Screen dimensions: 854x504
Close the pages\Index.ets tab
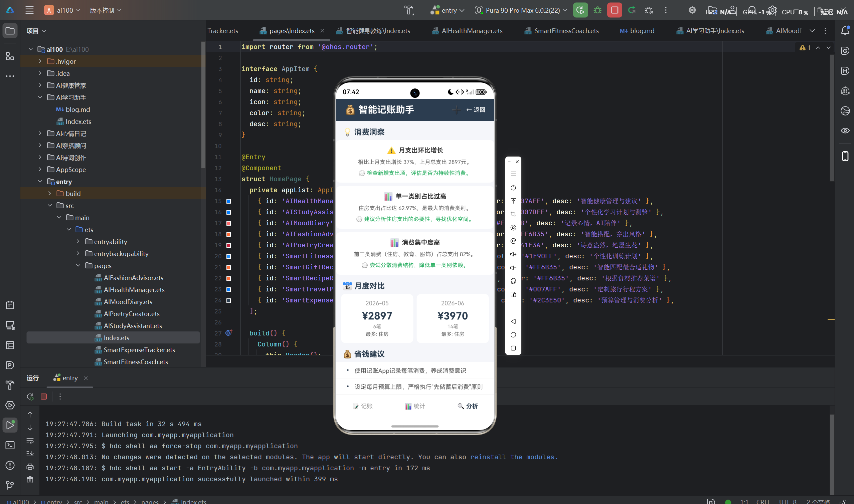(x=322, y=31)
